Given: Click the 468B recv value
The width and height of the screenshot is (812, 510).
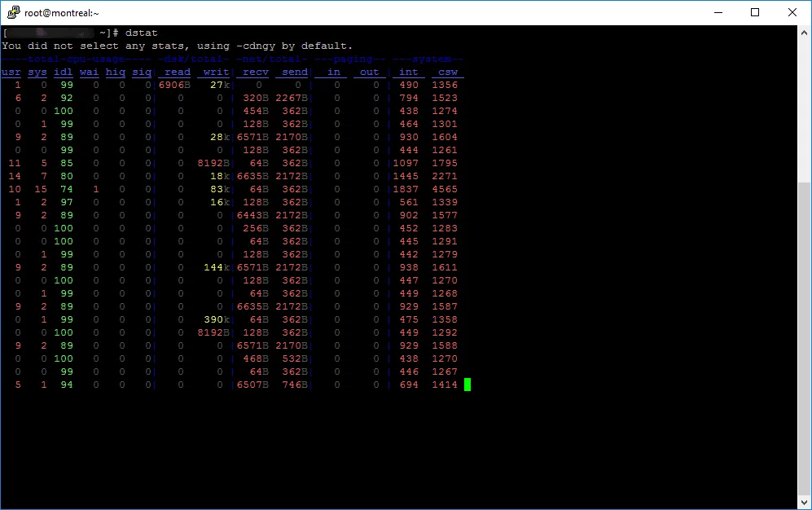Looking at the screenshot, I should click(256, 358).
